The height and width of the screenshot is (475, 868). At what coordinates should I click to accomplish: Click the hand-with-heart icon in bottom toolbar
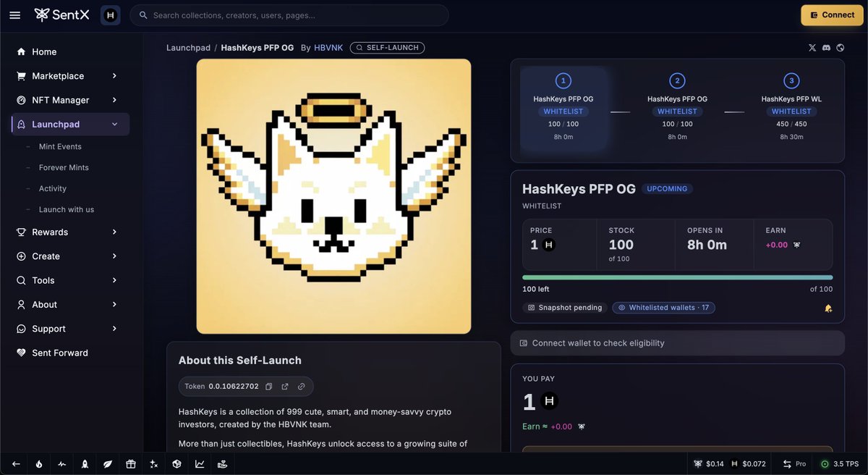coord(222,464)
